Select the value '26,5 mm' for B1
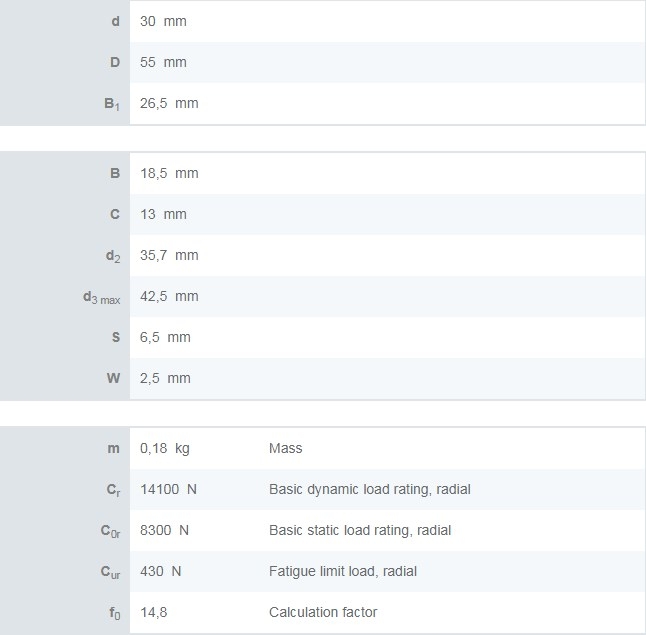 pyautogui.click(x=169, y=103)
